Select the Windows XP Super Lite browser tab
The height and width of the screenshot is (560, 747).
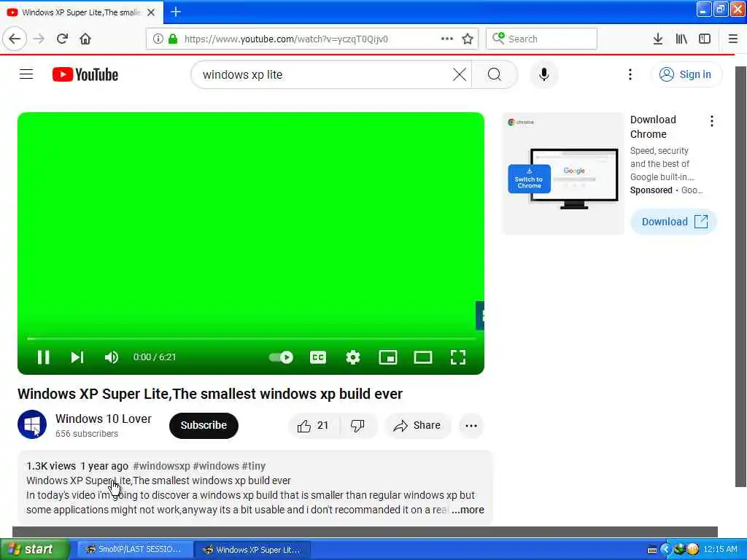[x=82, y=12]
